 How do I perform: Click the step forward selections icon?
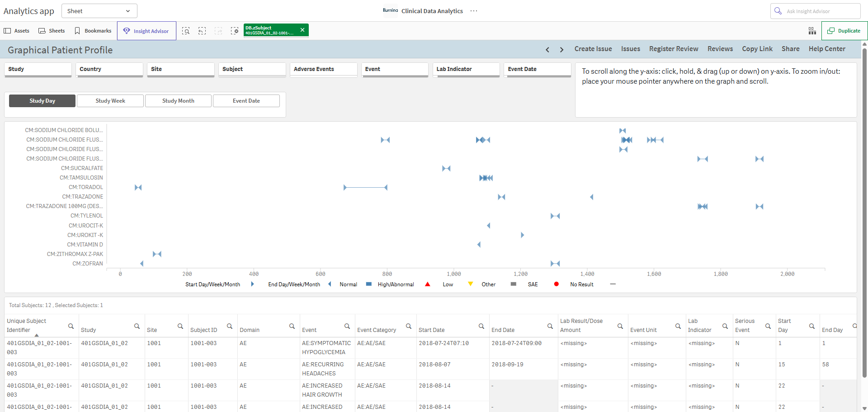click(218, 31)
